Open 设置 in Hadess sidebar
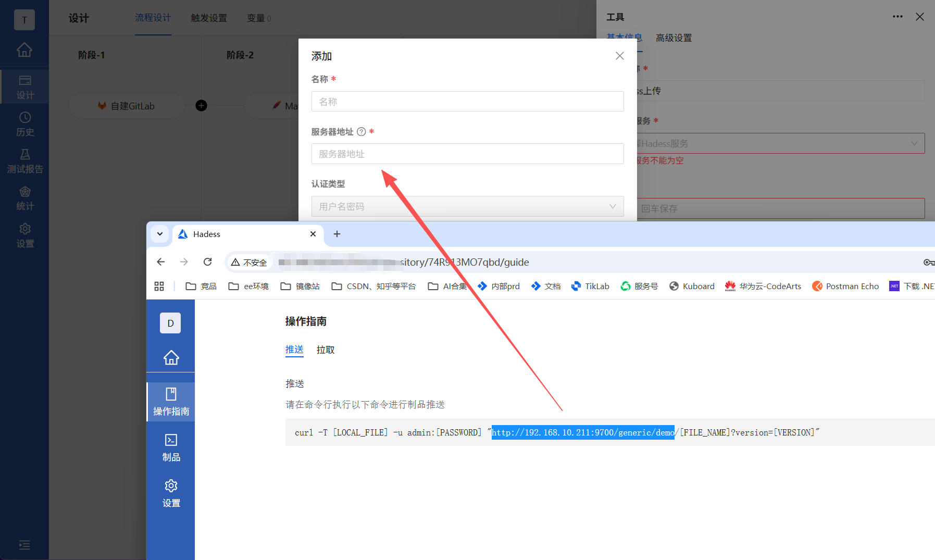The width and height of the screenshot is (935, 560). [171, 494]
